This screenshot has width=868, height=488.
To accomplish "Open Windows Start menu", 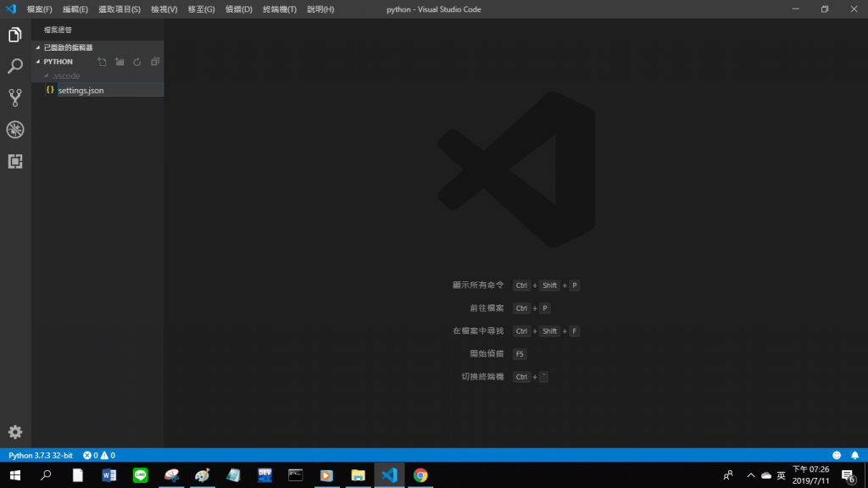I will (x=15, y=475).
